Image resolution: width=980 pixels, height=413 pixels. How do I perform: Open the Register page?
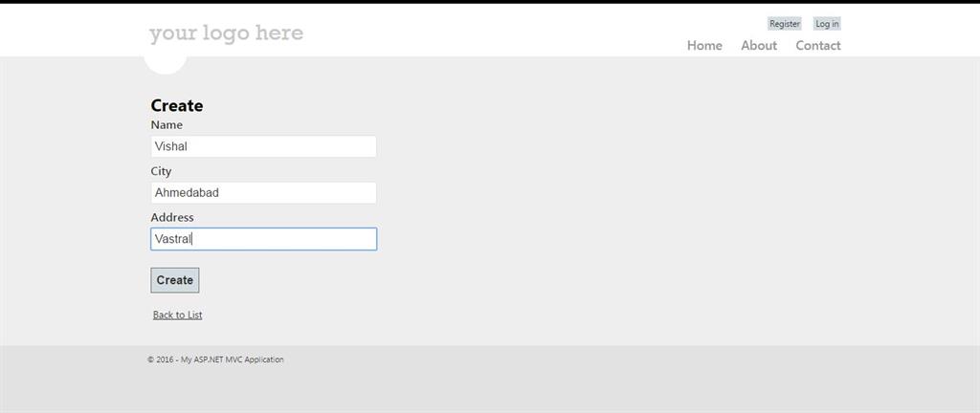tap(784, 24)
